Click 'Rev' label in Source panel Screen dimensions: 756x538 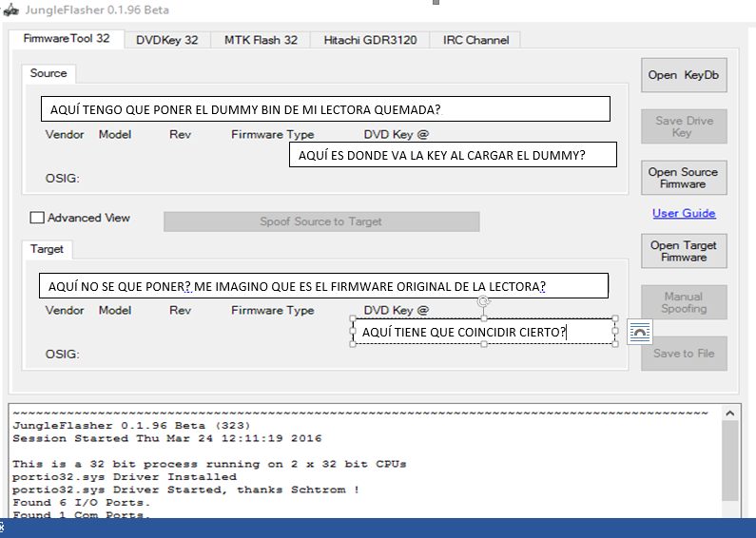180,135
